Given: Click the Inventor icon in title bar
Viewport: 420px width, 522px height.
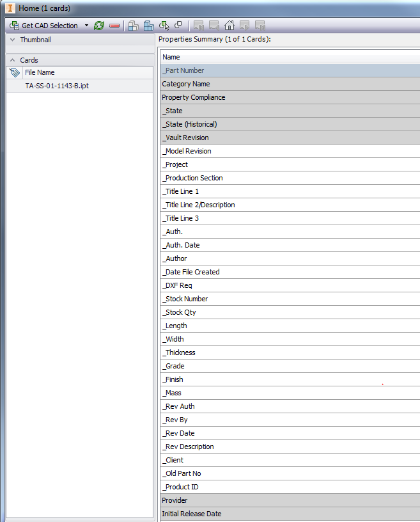Looking at the screenshot, I should [x=10, y=8].
